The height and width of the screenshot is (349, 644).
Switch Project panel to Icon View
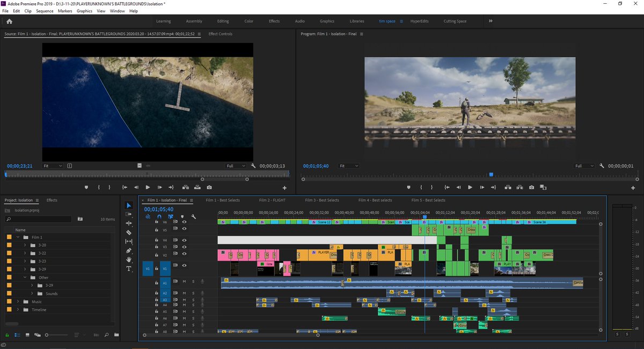tap(27, 335)
